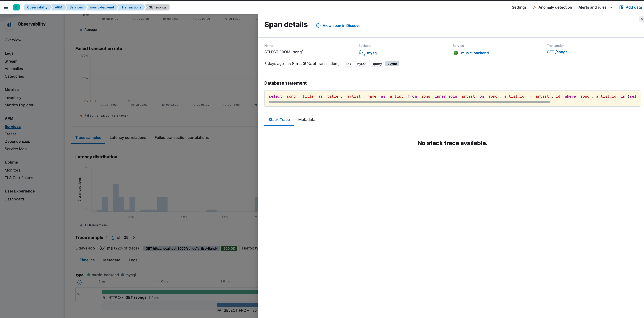Click the transaction icon next to HTTP 2xx
Screen dimensions: 644x318
tap(104, 298)
